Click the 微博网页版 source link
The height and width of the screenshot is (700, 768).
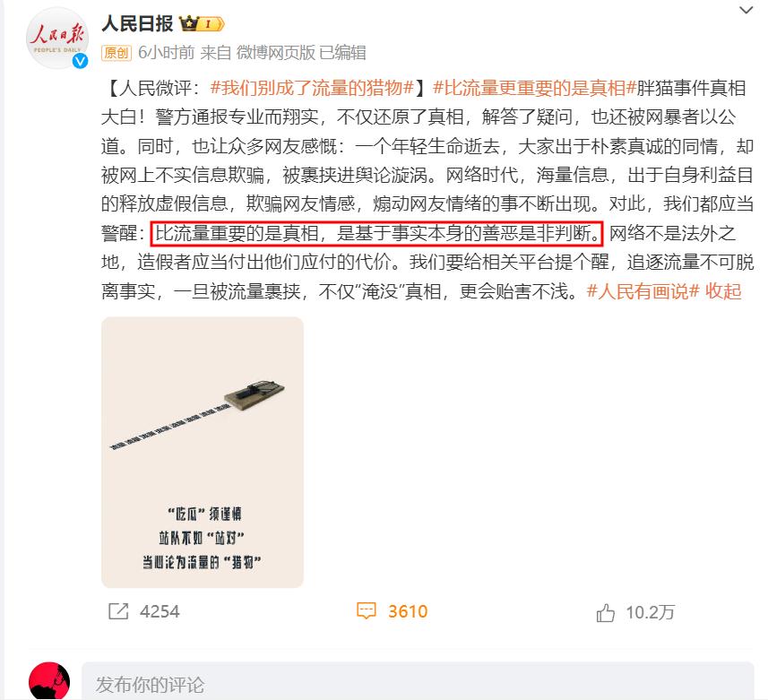276,52
